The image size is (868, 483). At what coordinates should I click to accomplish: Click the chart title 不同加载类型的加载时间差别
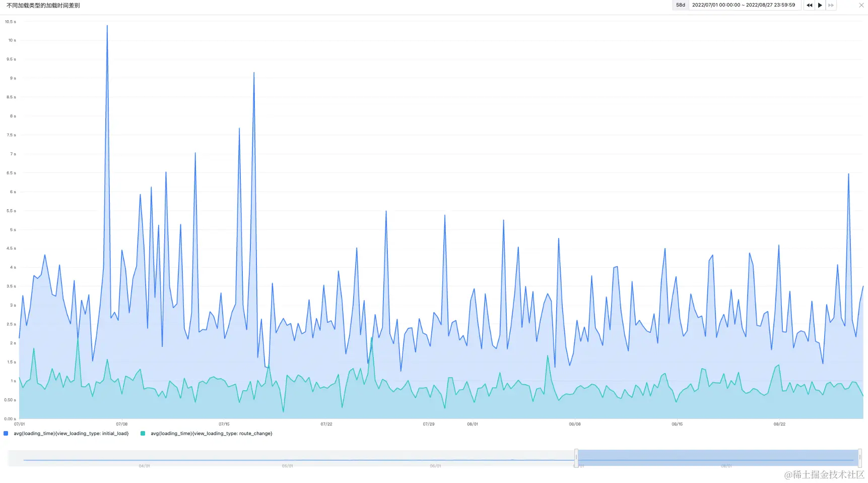[43, 6]
